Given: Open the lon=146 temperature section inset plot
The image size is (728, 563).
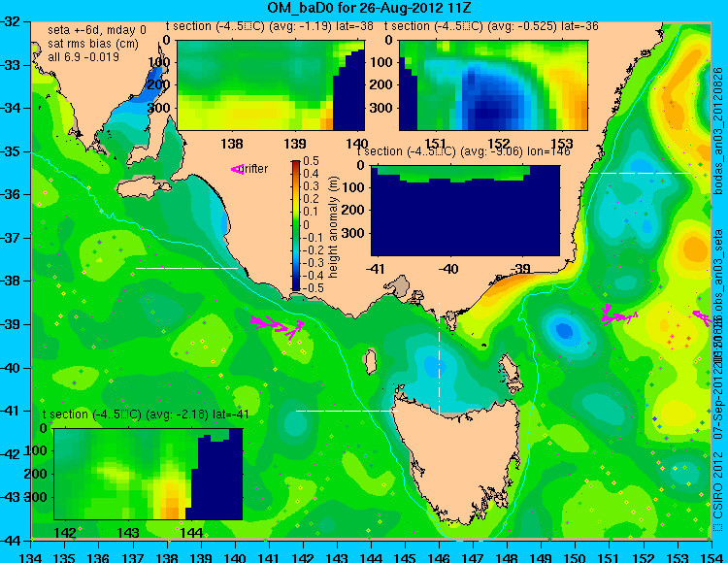Looking at the screenshot, I should point(465,211).
